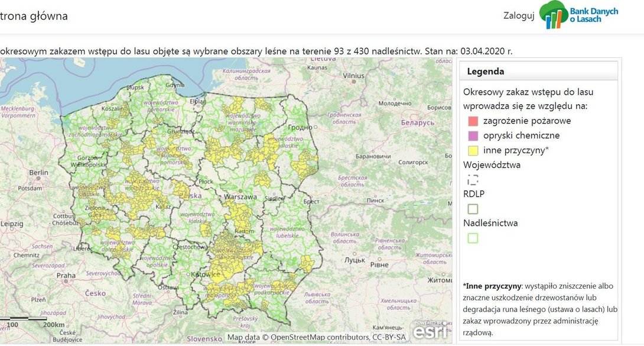Viewport: 644px width, 346px height.
Task: Click the Płock label on the map
Action: (x=206, y=181)
